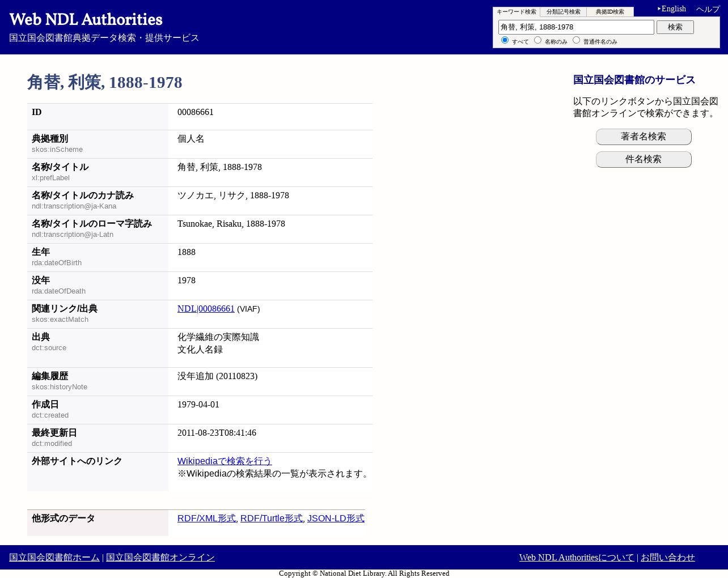Screen dimensions: 728x578
Task: Click history note 没年追加 (20110823)
Action: (217, 376)
